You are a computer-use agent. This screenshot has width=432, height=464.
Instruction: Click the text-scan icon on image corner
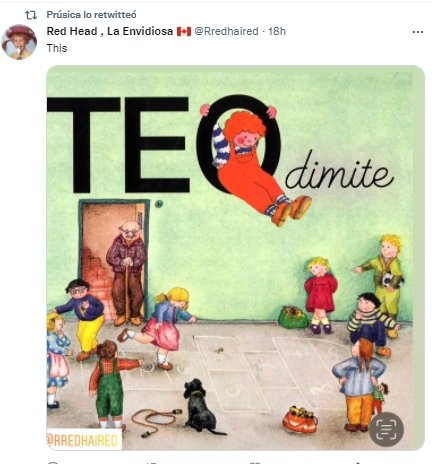click(386, 429)
